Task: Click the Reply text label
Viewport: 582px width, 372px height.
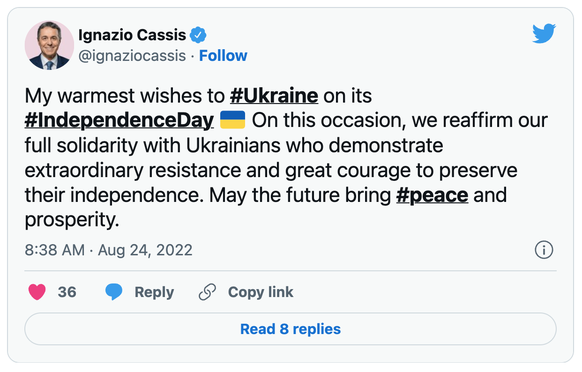Action: coord(154,292)
